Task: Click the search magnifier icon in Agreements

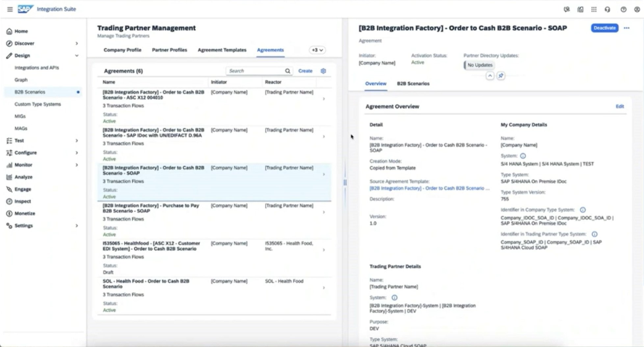Action: click(287, 71)
